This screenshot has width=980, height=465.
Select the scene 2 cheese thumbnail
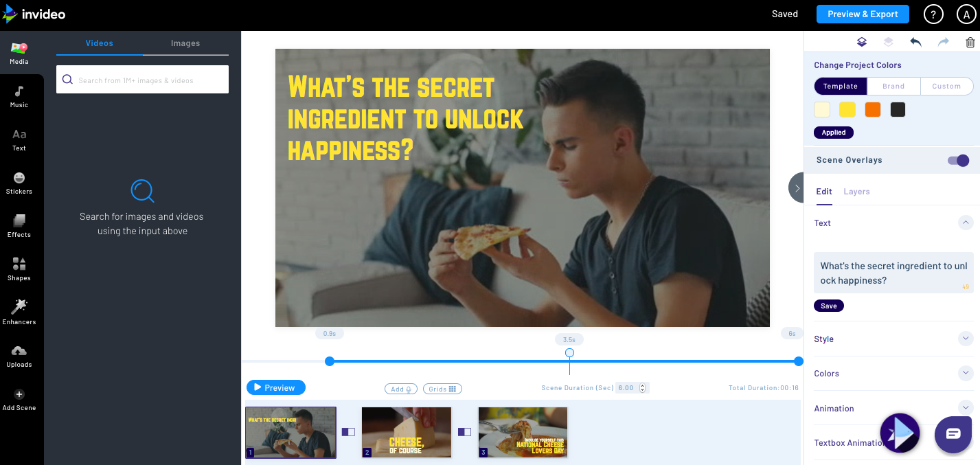(407, 432)
